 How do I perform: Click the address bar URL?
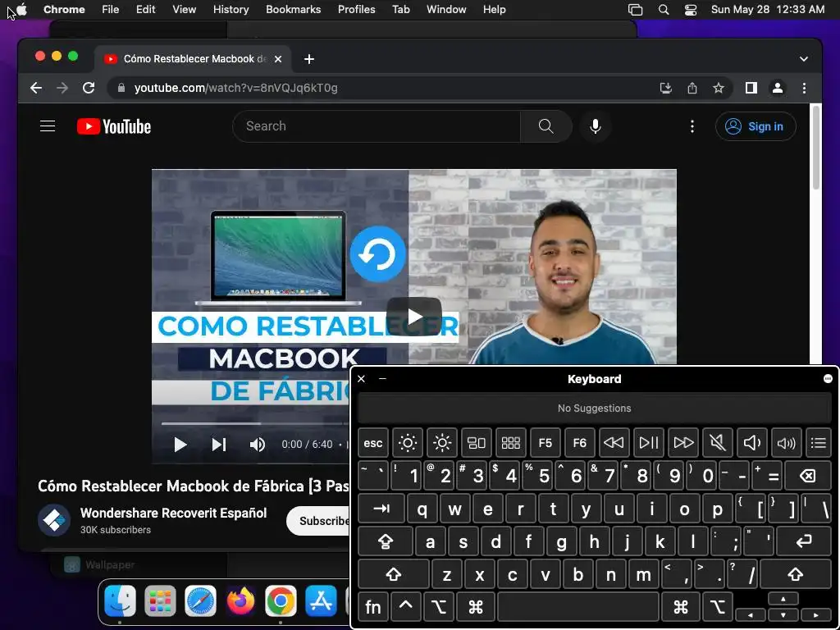click(235, 88)
